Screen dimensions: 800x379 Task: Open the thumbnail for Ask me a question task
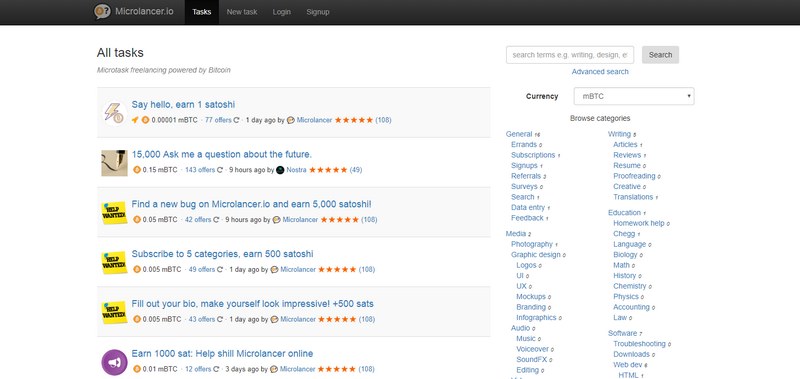pyautogui.click(x=114, y=163)
